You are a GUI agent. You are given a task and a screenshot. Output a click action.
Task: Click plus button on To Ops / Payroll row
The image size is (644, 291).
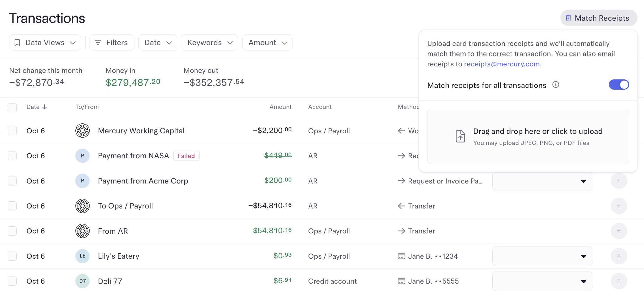pos(619,206)
